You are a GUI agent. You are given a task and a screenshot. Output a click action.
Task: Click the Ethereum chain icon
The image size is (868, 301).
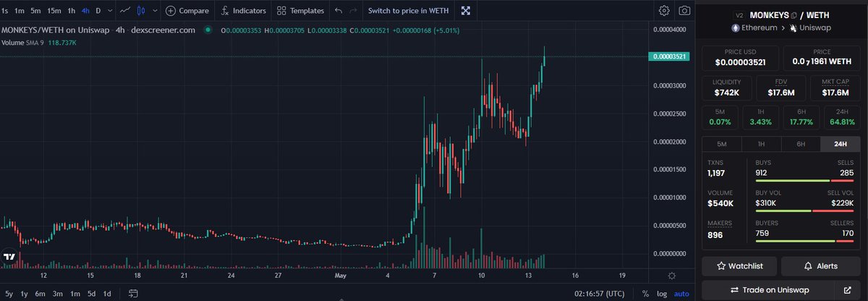coord(737,28)
